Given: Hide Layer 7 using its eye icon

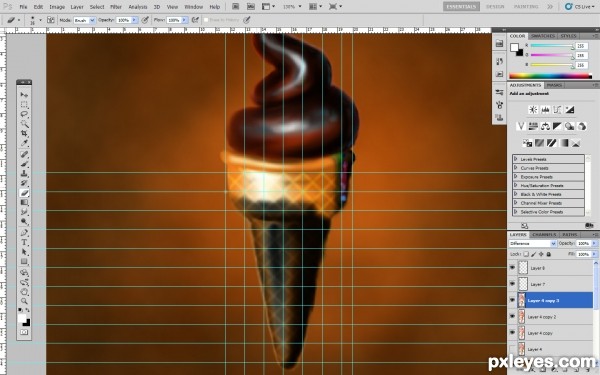Looking at the screenshot, I should 512,284.
